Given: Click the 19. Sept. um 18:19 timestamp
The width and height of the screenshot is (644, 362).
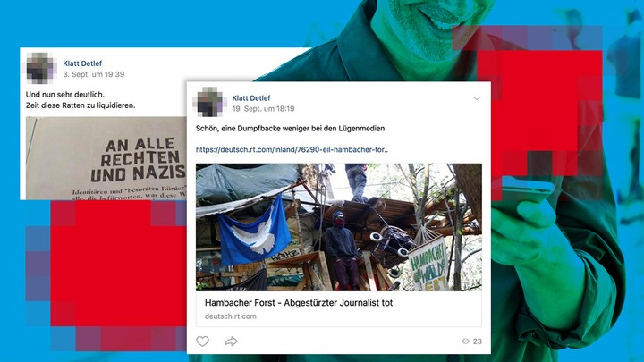Looking at the screenshot, I should click(x=263, y=109).
